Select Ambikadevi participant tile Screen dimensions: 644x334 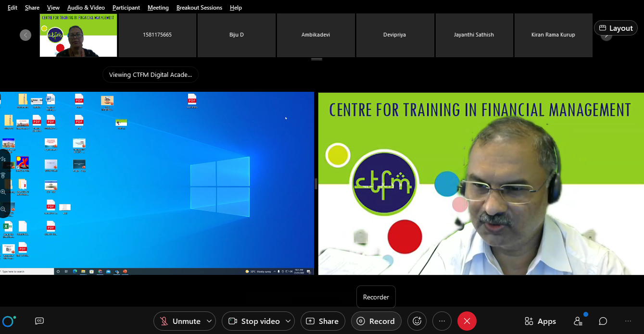pos(316,35)
